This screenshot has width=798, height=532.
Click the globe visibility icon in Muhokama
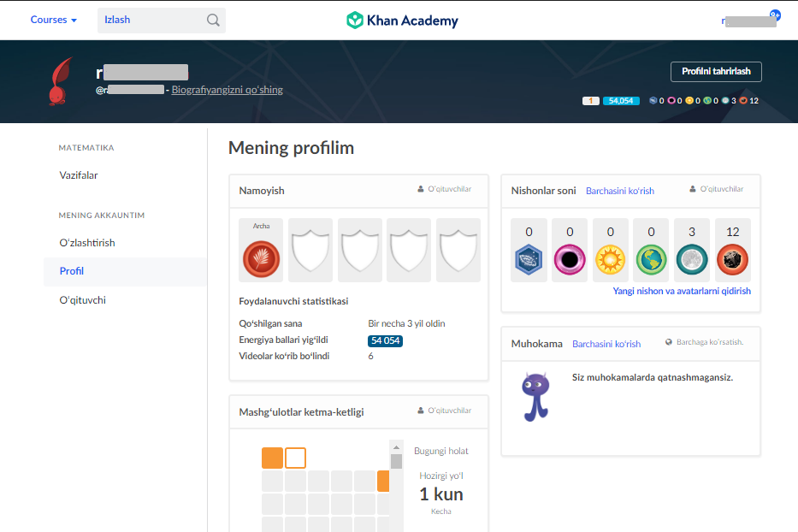click(669, 342)
